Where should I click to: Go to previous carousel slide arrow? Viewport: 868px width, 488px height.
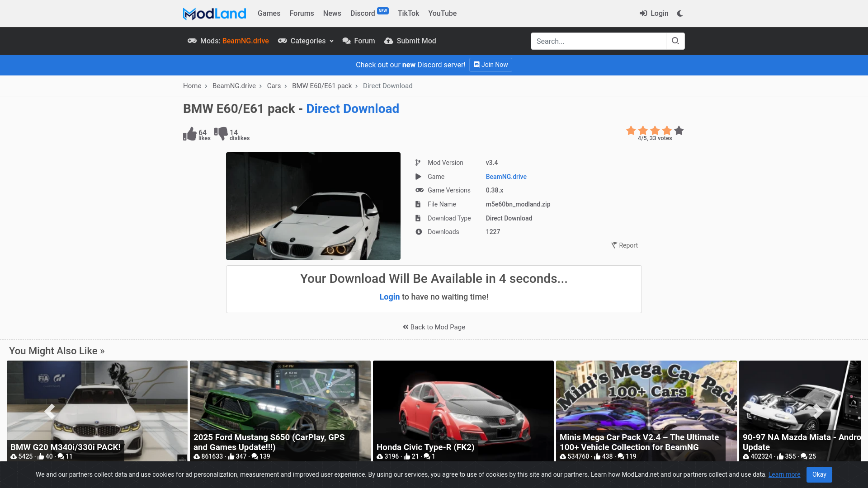click(49, 411)
